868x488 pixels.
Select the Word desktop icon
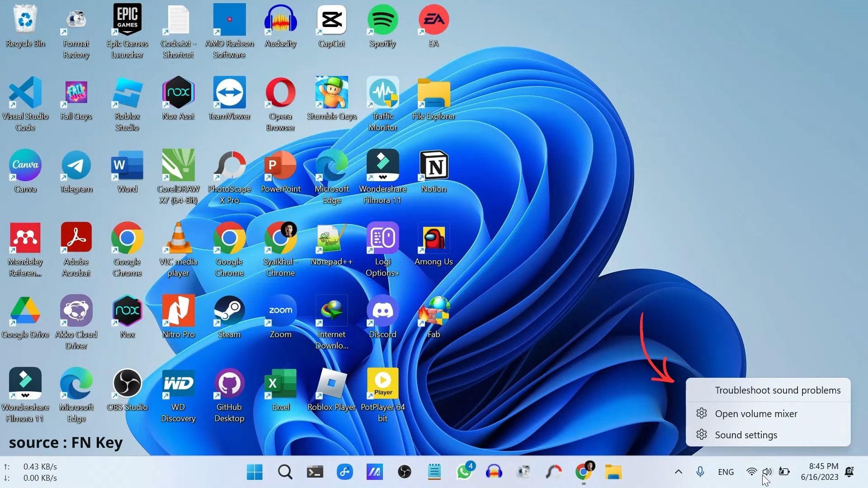(127, 171)
